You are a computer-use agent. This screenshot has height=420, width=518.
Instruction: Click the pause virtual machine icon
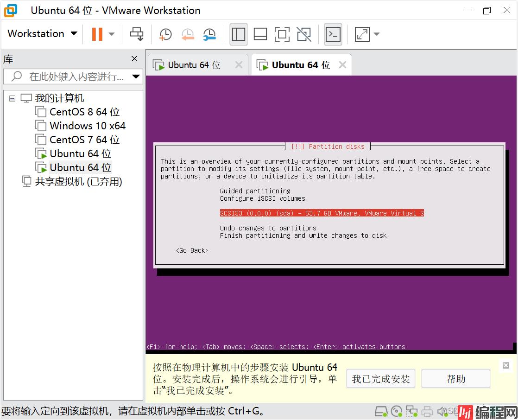pyautogui.click(x=97, y=34)
